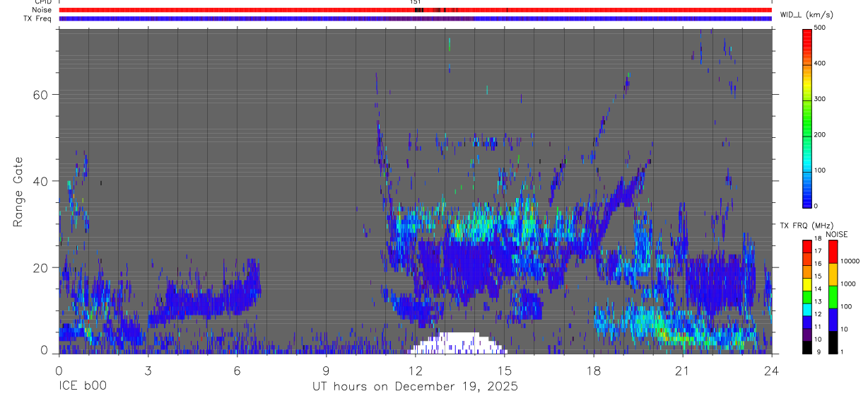
Task: Click the red Noise status bar
Action: (x=415, y=10)
